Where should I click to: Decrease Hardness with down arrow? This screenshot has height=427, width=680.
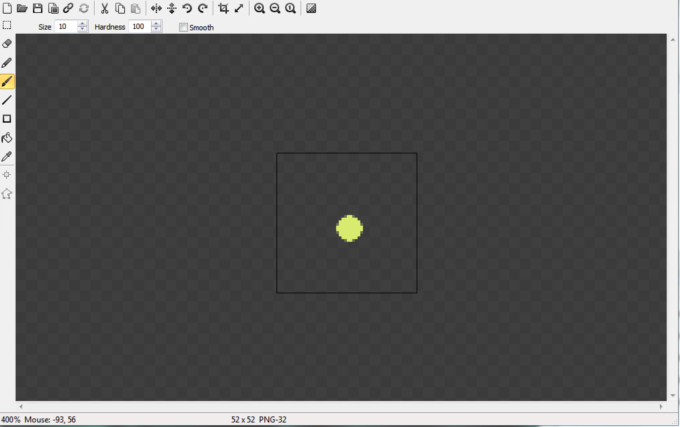(x=156, y=29)
